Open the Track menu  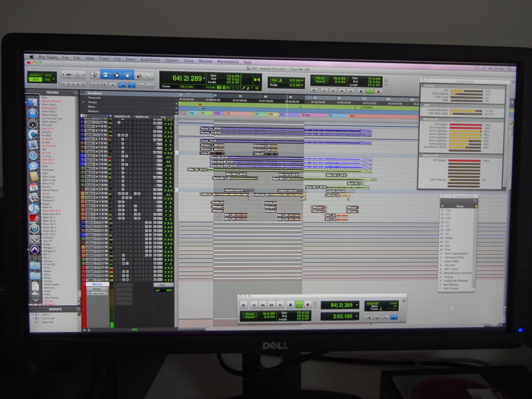[x=104, y=59]
